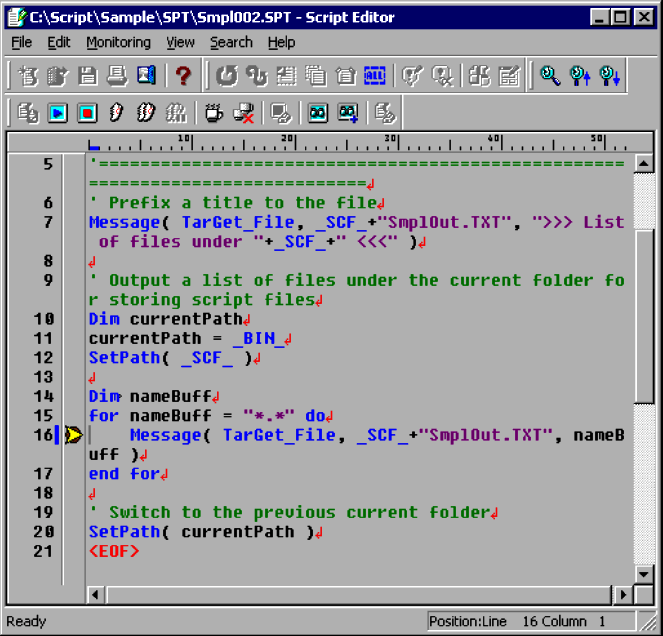Screen dimensions: 663x636
Task: Click the vertical scrollbar up arrow
Action: click(644, 164)
